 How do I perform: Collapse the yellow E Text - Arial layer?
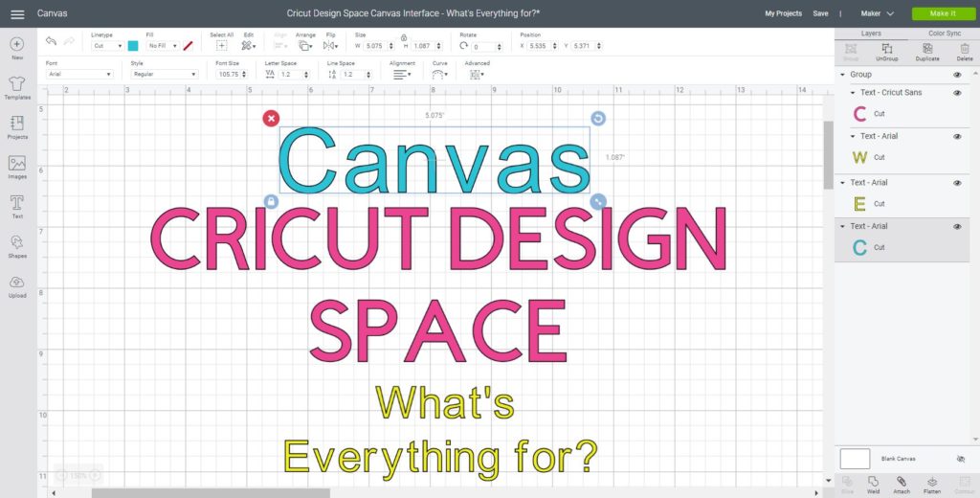[842, 183]
